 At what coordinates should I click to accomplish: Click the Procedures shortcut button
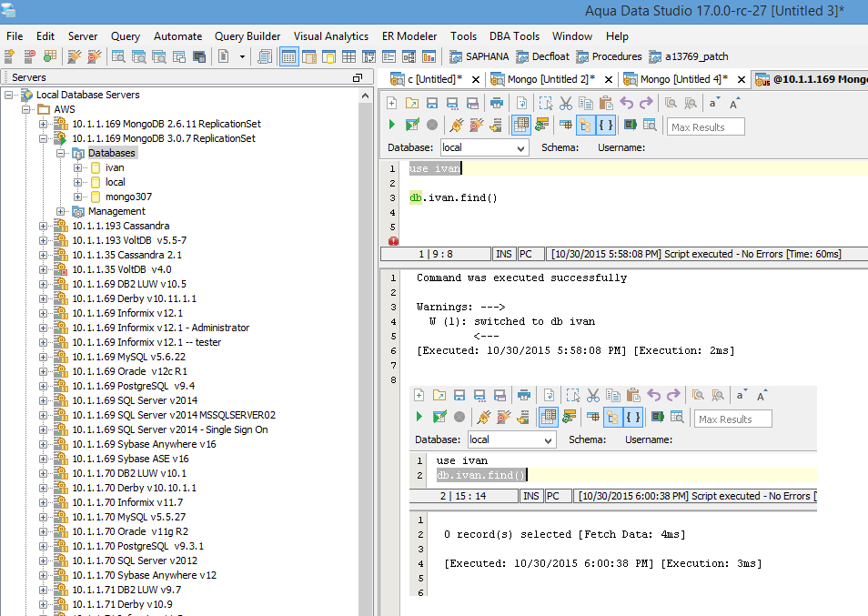click(x=609, y=56)
